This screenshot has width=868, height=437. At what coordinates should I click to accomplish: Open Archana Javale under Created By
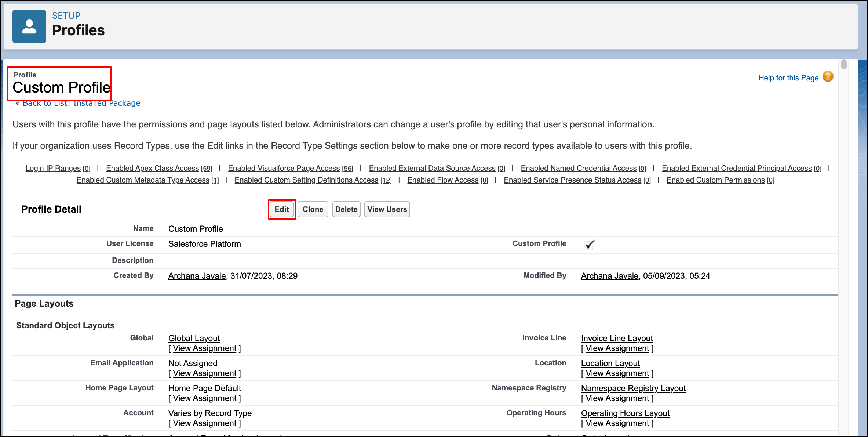[197, 276]
